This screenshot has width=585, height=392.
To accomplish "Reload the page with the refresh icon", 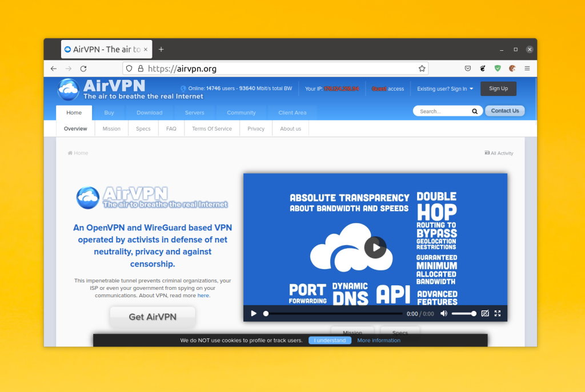I will point(83,68).
